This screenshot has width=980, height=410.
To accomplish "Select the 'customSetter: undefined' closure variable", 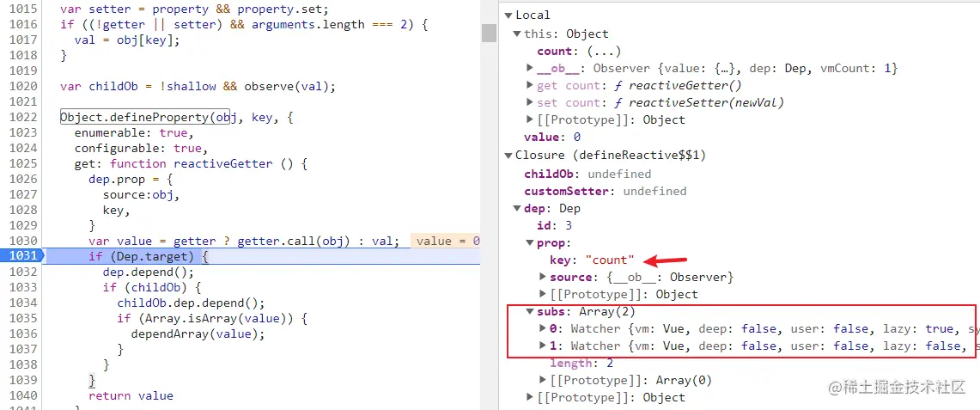I will pos(605,192).
